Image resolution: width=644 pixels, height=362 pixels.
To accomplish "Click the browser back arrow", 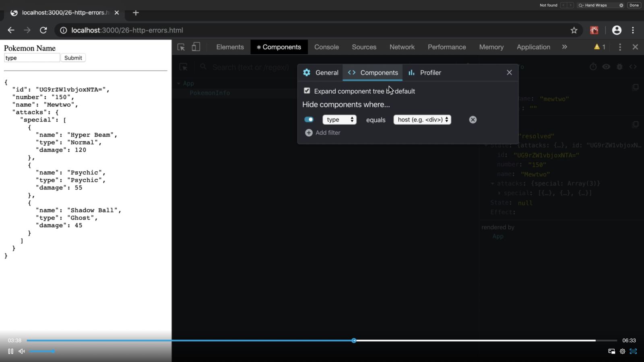I will (x=11, y=30).
